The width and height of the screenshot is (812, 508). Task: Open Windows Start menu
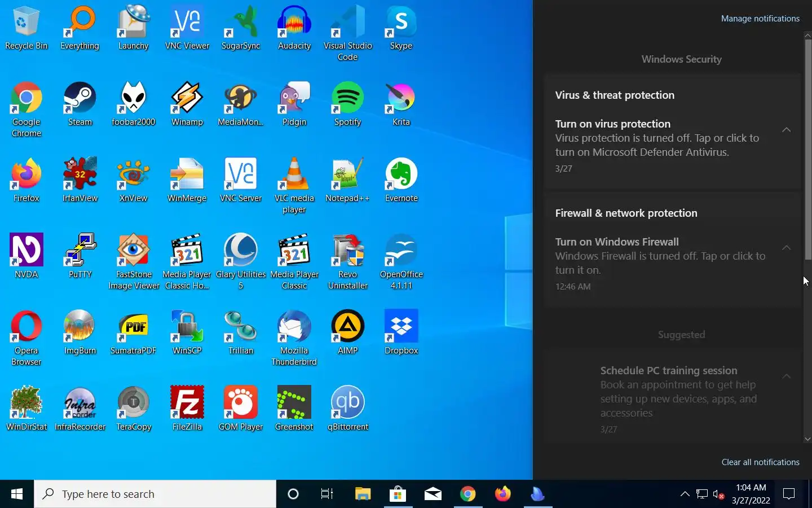point(17,494)
